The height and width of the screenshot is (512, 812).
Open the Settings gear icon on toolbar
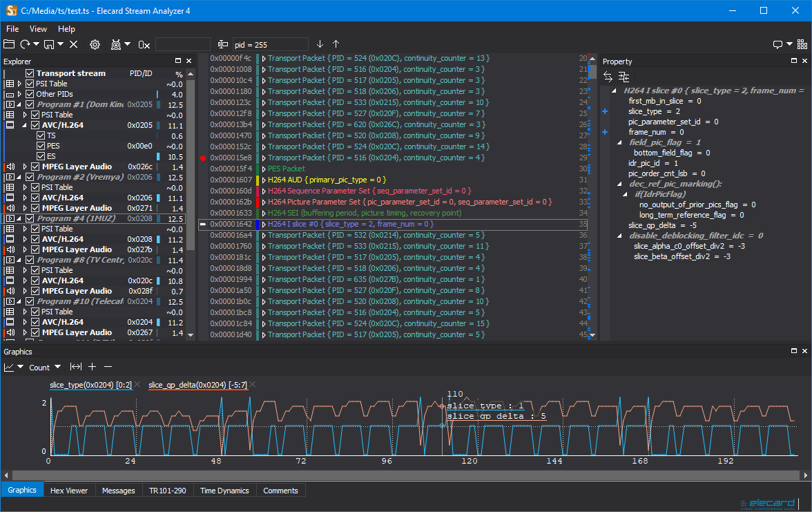[94, 44]
